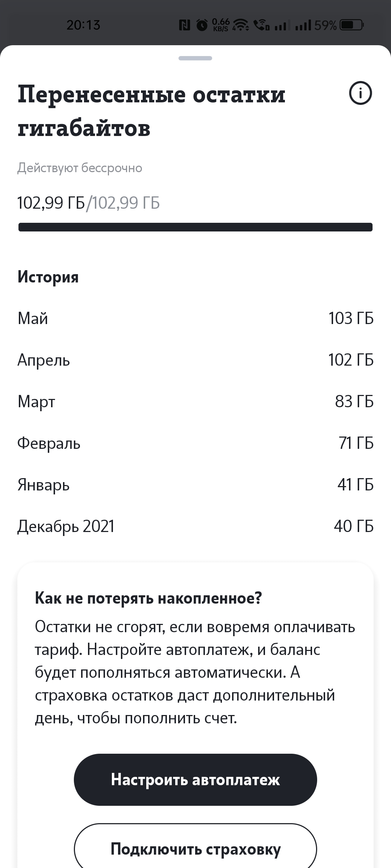Tap the alarm clock status icon
Image resolution: width=391 pixels, height=868 pixels.
coord(202,25)
